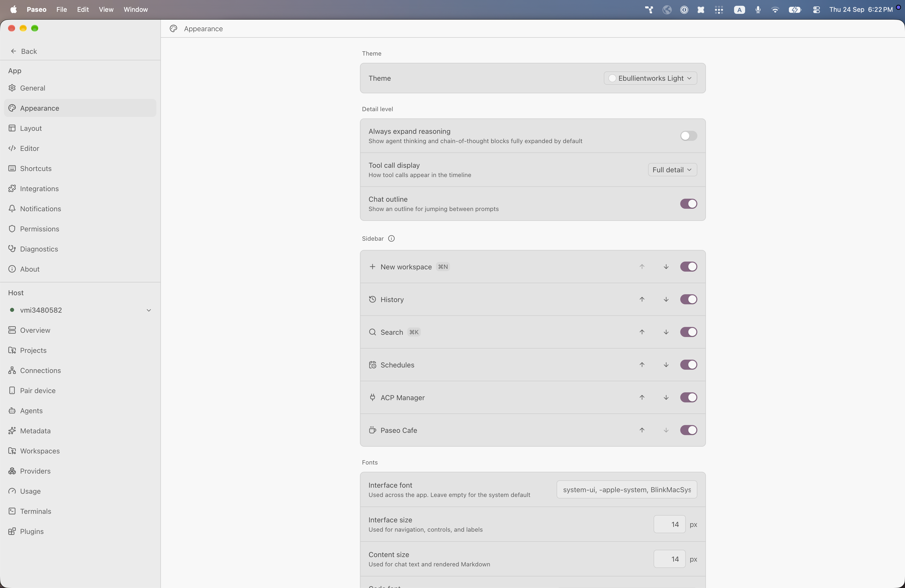905x588 pixels.
Task: Open the View menu in menu bar
Action: click(x=106, y=10)
